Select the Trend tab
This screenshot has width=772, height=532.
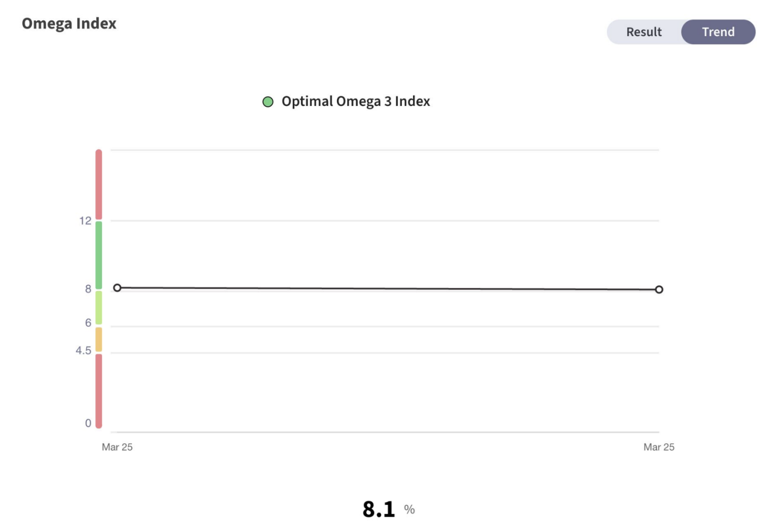click(x=718, y=32)
